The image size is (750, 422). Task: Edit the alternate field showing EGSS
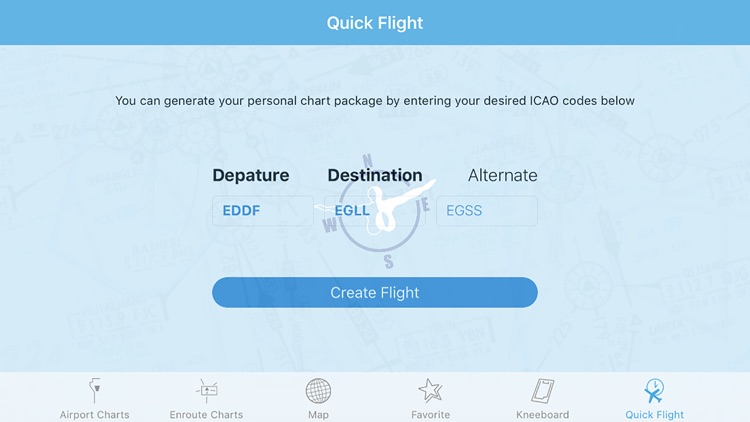point(487,211)
